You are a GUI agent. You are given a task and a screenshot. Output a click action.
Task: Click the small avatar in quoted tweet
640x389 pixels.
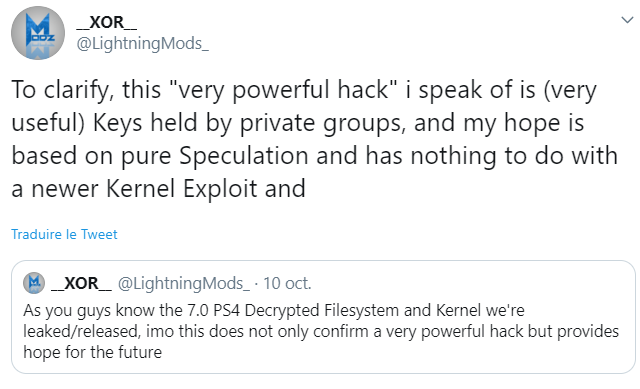point(34,283)
